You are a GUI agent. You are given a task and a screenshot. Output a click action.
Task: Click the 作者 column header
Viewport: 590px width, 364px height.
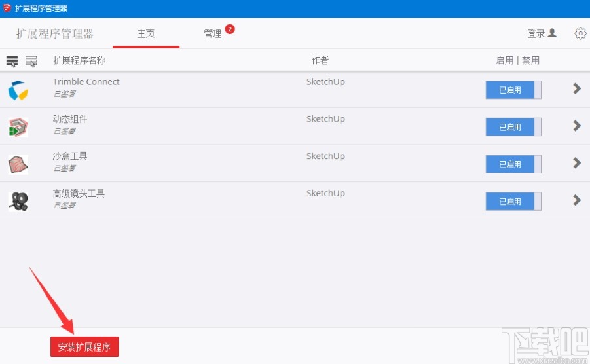320,60
